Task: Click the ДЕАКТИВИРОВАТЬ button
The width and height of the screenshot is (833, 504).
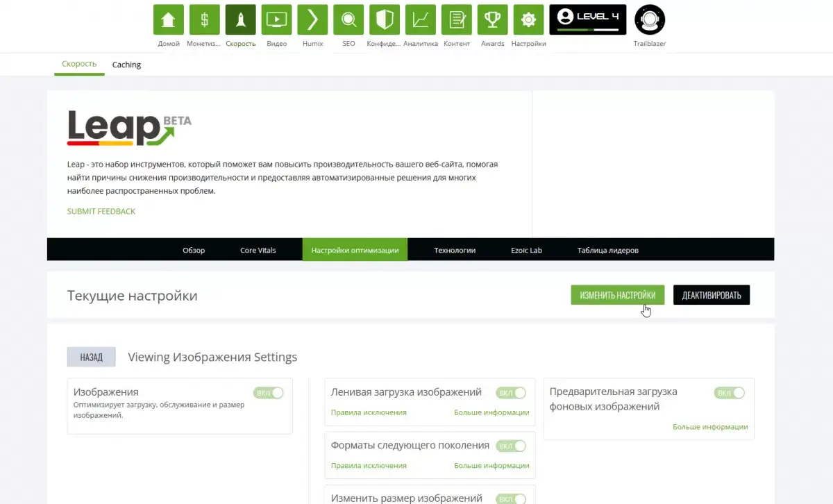Action: (x=712, y=295)
